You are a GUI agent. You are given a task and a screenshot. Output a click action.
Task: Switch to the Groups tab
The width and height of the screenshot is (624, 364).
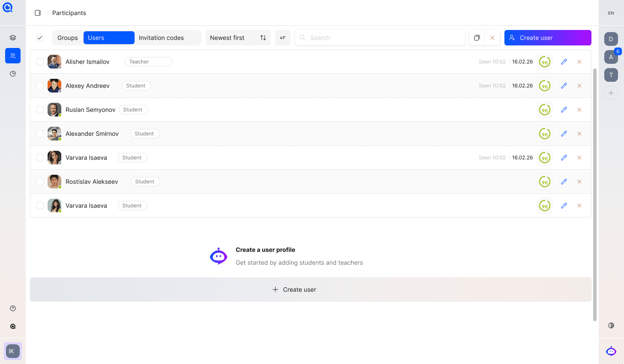[x=68, y=38]
